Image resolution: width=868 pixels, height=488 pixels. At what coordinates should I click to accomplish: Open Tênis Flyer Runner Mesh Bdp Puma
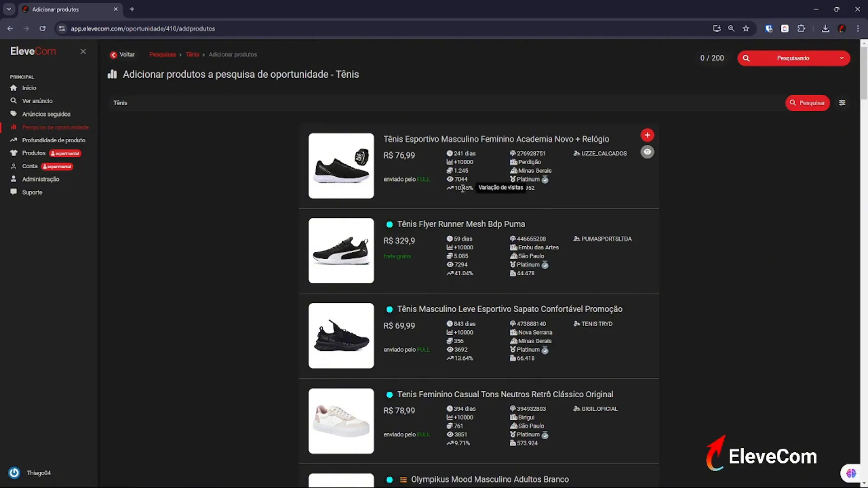tap(461, 224)
